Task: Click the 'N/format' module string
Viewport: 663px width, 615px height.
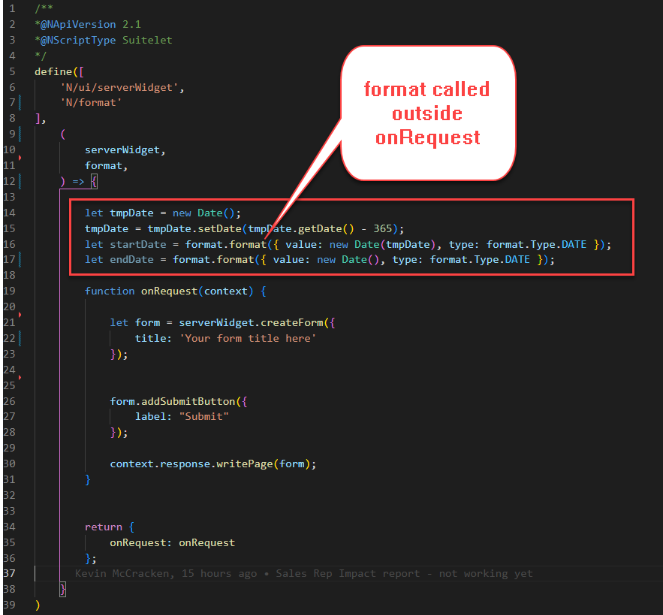Action: pyautogui.click(x=90, y=102)
